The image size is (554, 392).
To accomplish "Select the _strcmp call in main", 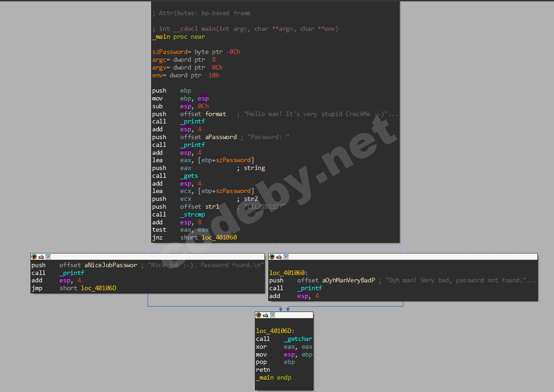I will (193, 215).
